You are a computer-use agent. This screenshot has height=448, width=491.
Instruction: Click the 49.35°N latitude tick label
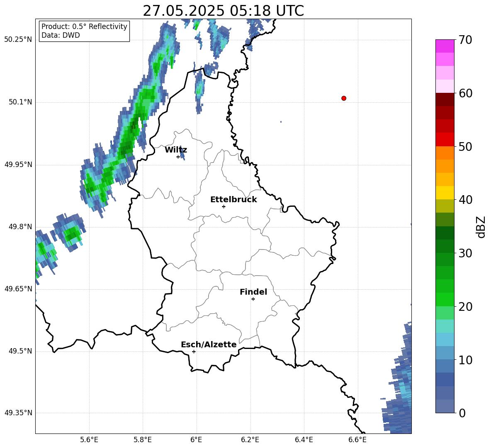pyautogui.click(x=18, y=413)
